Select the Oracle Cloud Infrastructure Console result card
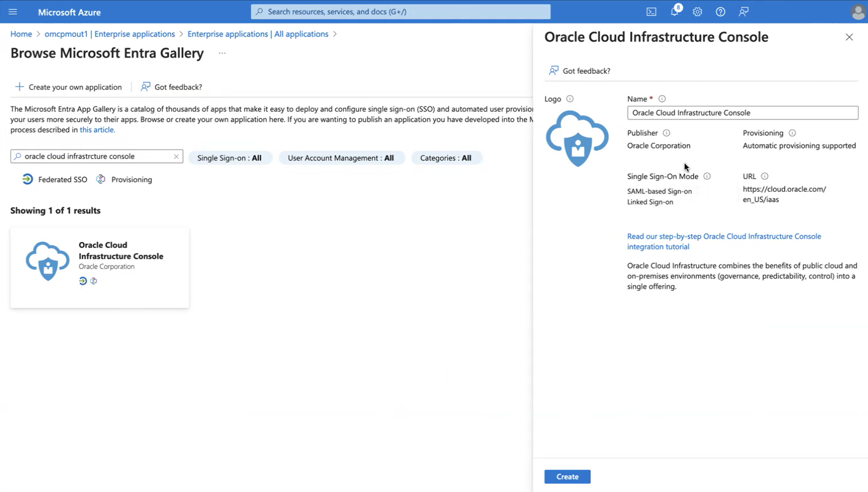 pos(99,267)
